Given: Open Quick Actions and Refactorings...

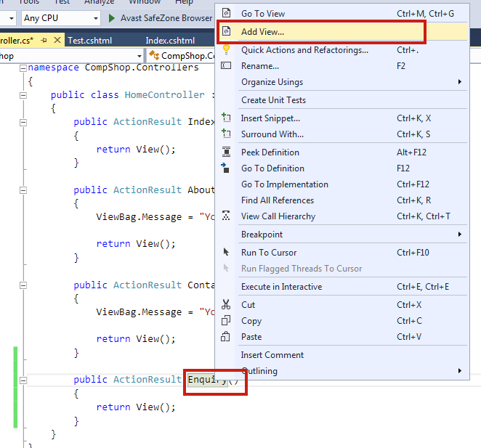Looking at the screenshot, I should click(x=342, y=49).
